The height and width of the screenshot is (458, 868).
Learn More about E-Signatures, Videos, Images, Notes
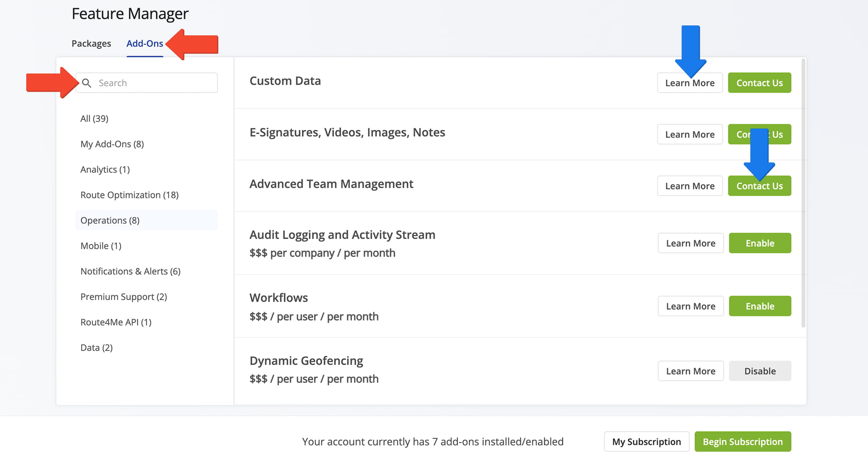[x=690, y=134]
